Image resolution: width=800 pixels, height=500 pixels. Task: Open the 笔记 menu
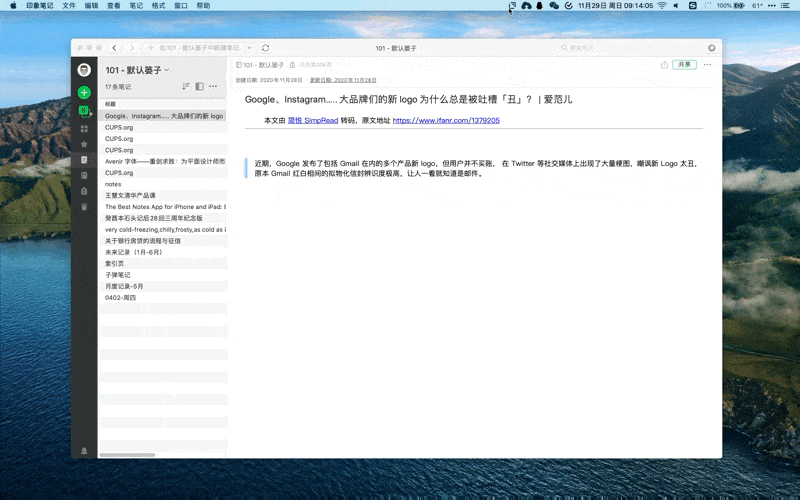pyautogui.click(x=136, y=6)
